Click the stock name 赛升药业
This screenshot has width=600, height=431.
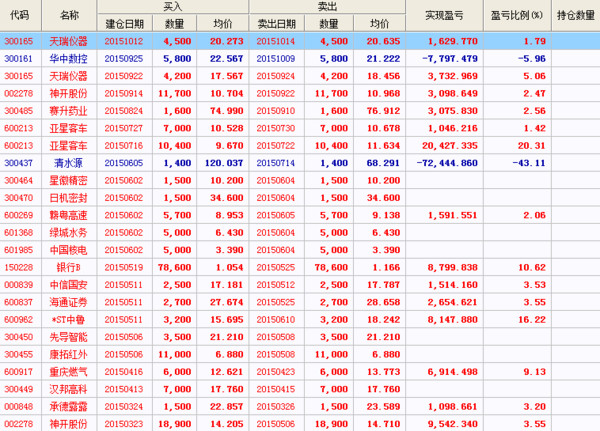coord(68,111)
